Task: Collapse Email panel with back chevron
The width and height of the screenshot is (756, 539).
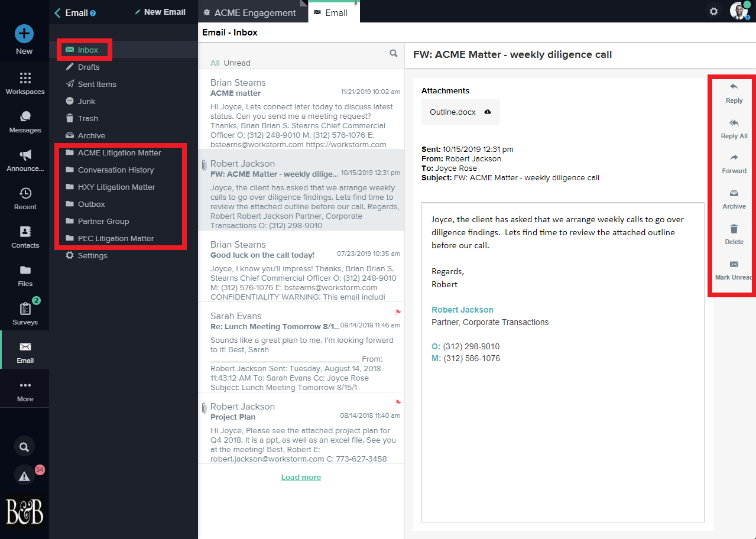Action: [57, 12]
